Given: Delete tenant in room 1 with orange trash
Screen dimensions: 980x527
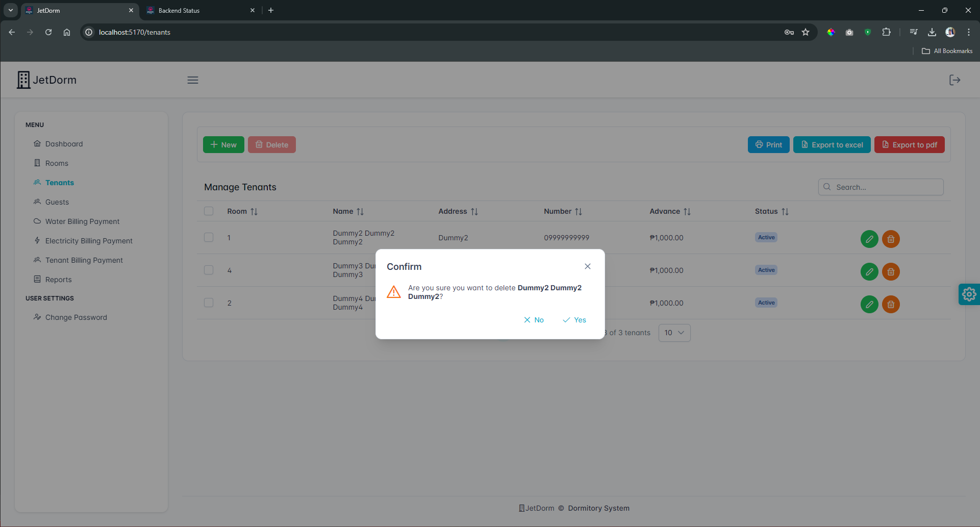Looking at the screenshot, I should 891,239.
